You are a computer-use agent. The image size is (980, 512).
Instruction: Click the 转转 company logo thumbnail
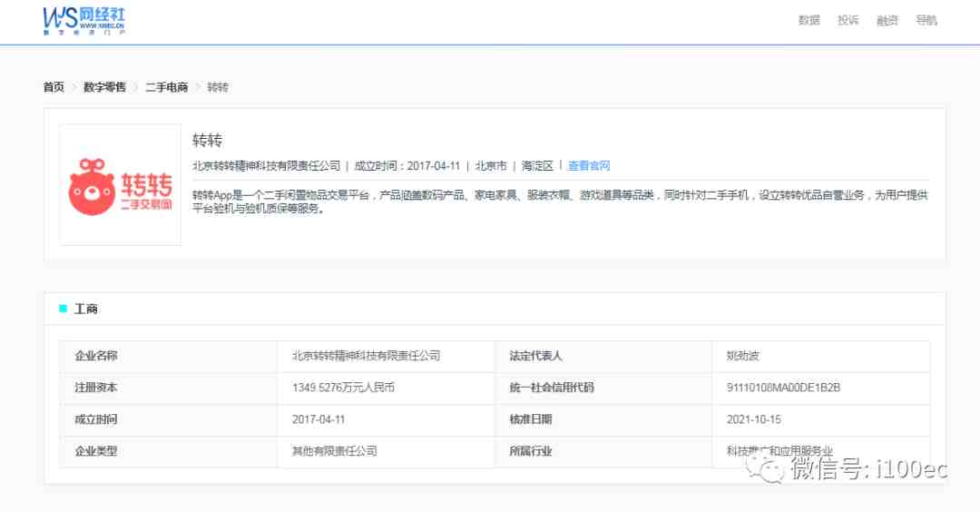[120, 184]
